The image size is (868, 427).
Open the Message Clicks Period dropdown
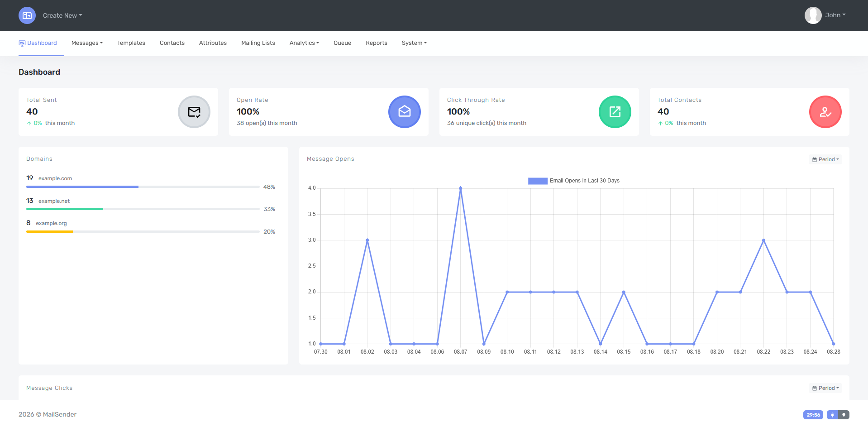tap(825, 388)
